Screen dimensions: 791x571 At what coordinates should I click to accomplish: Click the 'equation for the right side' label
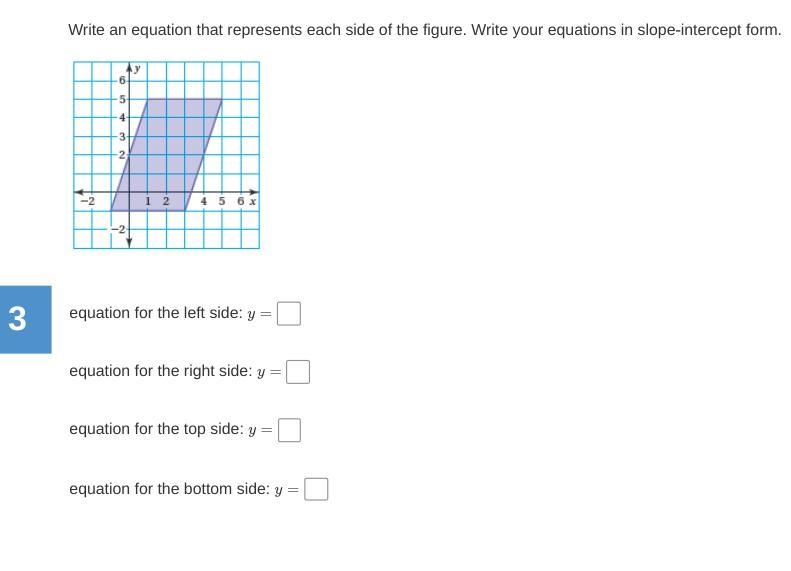click(160, 371)
